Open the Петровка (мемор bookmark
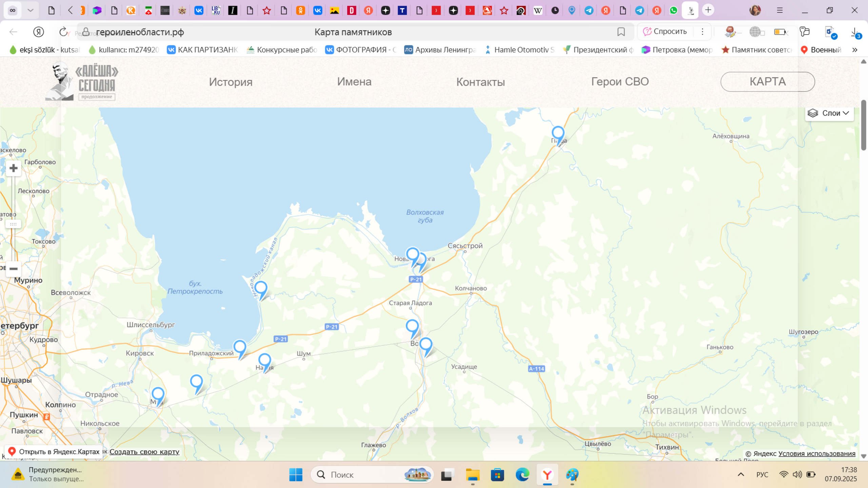868x488 pixels. (x=677, y=50)
